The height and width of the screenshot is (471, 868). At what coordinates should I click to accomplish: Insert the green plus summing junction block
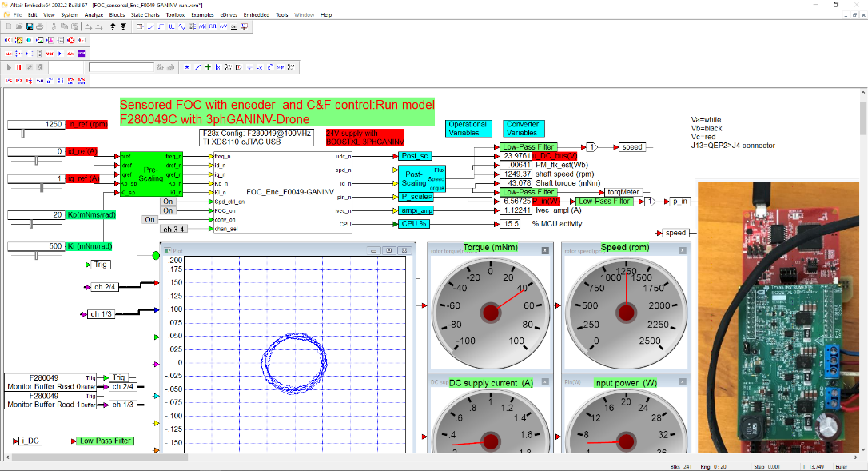pyautogui.click(x=208, y=67)
